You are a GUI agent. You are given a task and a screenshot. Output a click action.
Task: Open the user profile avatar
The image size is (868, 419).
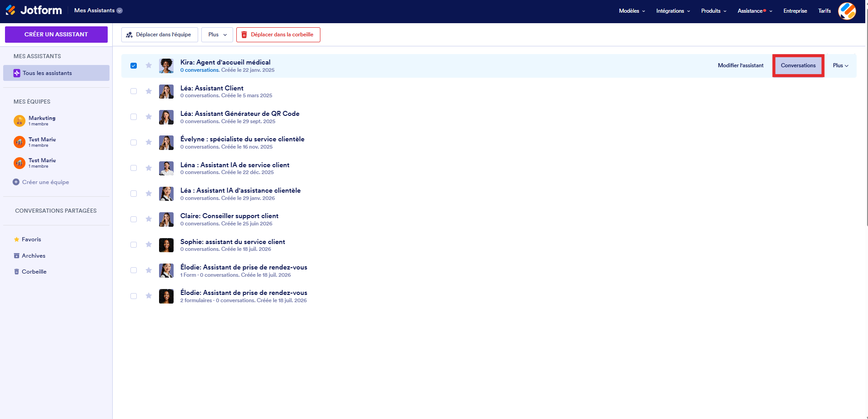pos(847,11)
